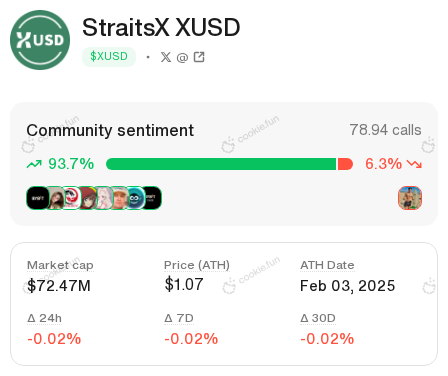The image size is (448, 376).
Task: Click the @ mention icon
Action: click(x=182, y=58)
